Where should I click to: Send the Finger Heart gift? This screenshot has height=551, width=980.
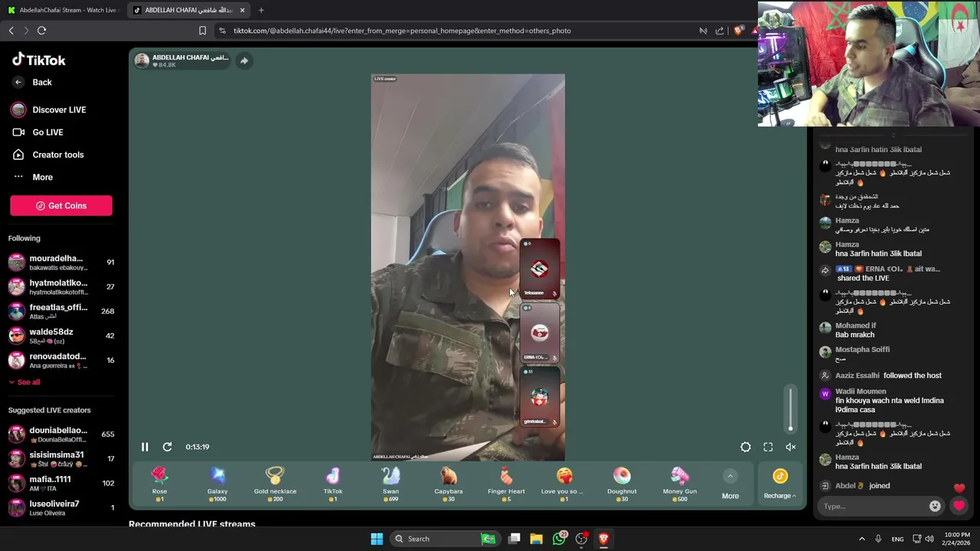pyautogui.click(x=506, y=483)
